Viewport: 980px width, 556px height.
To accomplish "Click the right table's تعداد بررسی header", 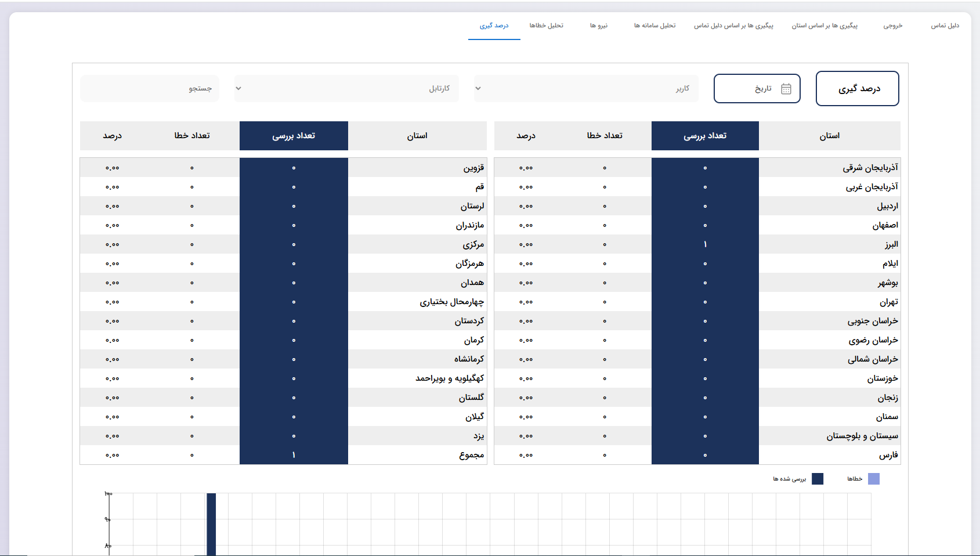I will coord(705,136).
